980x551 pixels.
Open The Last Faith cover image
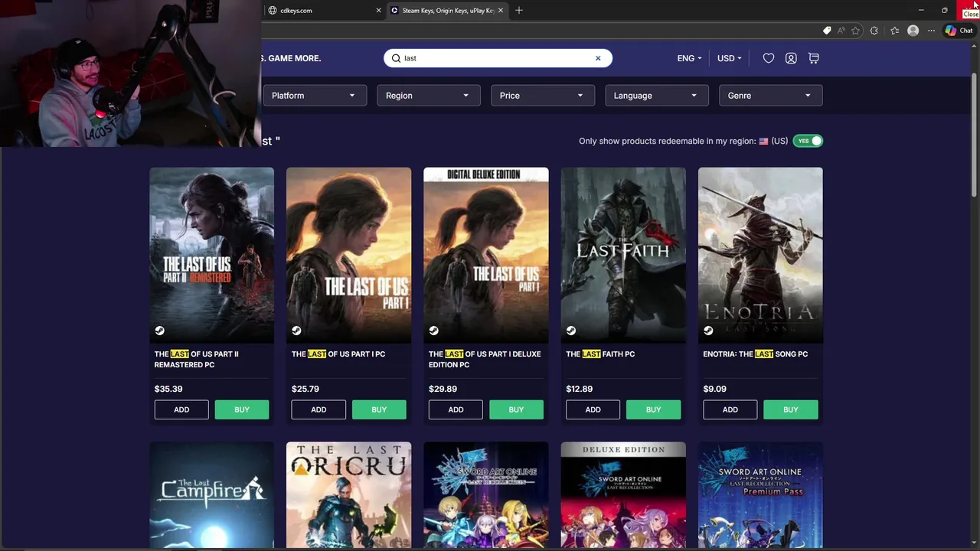point(623,255)
